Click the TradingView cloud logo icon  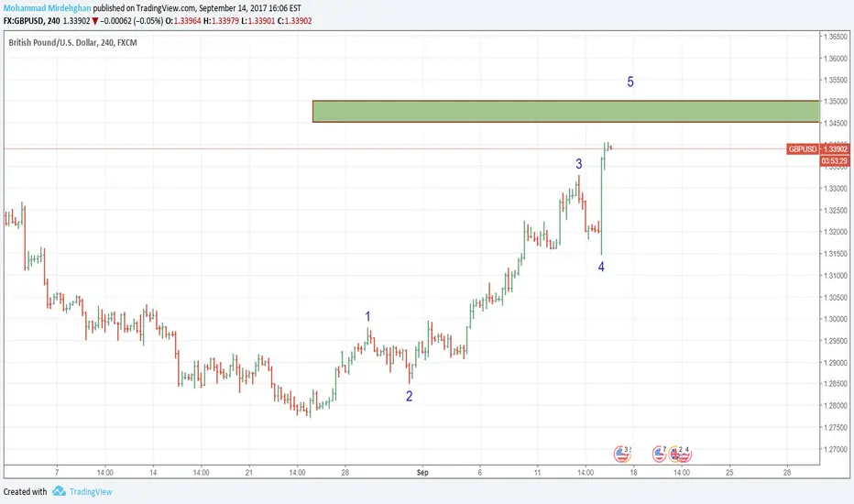[x=59, y=491]
